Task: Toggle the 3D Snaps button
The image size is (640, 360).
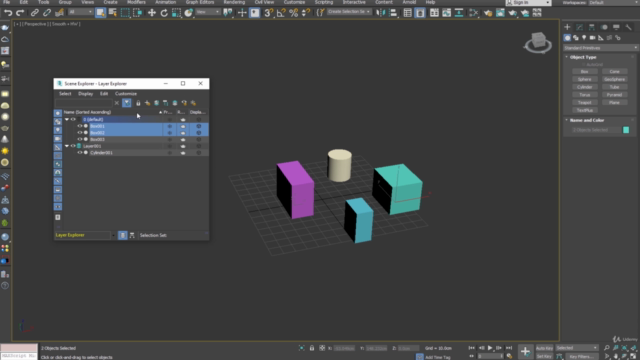Action: (x=268, y=13)
